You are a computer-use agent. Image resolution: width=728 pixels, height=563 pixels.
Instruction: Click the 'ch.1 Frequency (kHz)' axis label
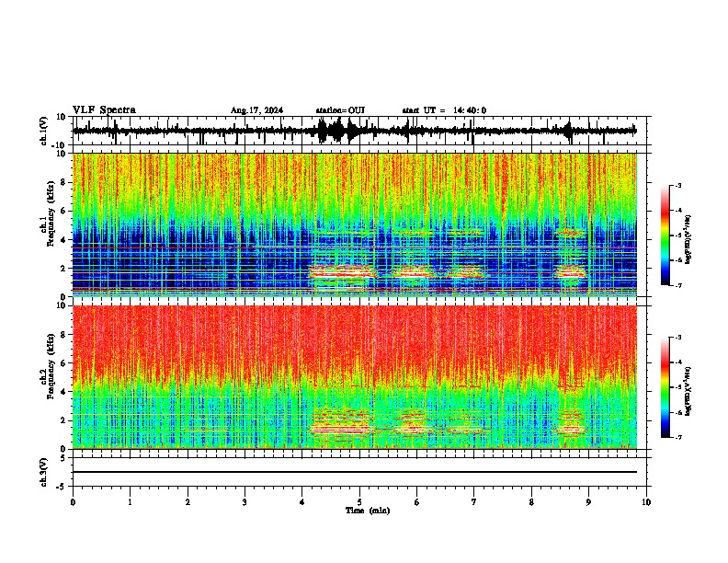tap(48, 213)
